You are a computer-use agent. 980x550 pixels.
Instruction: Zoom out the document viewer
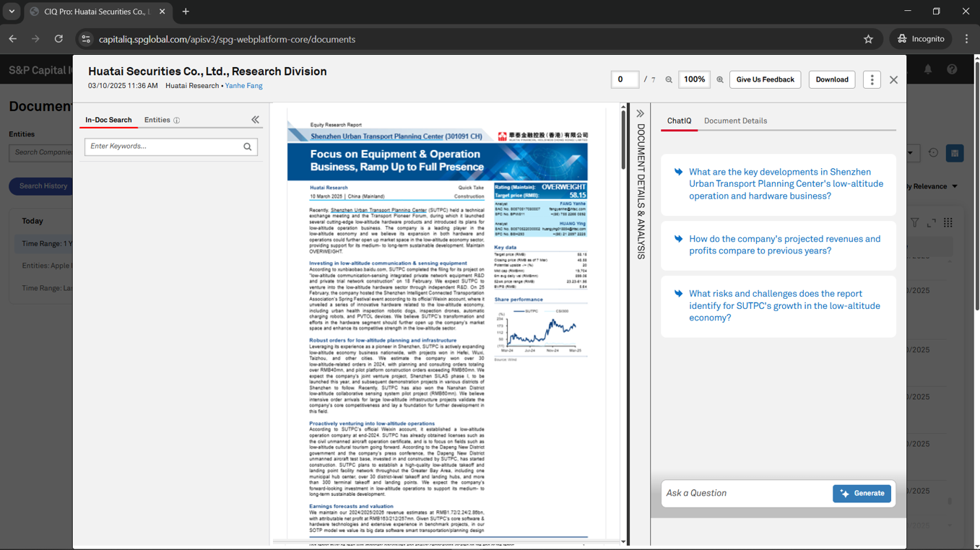669,80
